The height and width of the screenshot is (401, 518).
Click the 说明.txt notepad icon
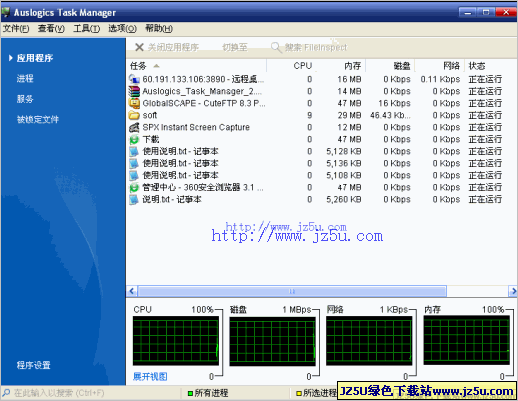tap(134, 199)
